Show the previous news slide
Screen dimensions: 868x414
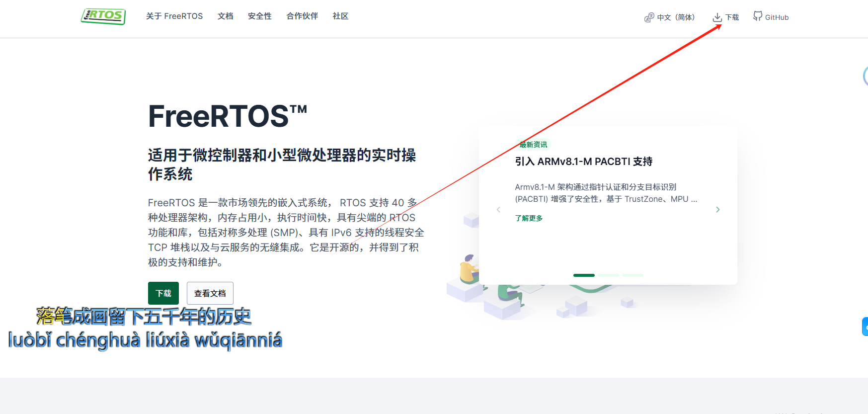tap(498, 210)
